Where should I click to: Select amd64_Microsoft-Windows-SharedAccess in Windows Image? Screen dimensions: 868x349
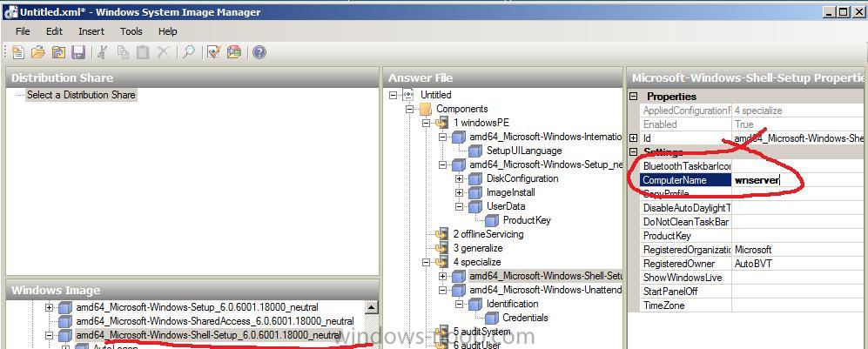tap(215, 321)
